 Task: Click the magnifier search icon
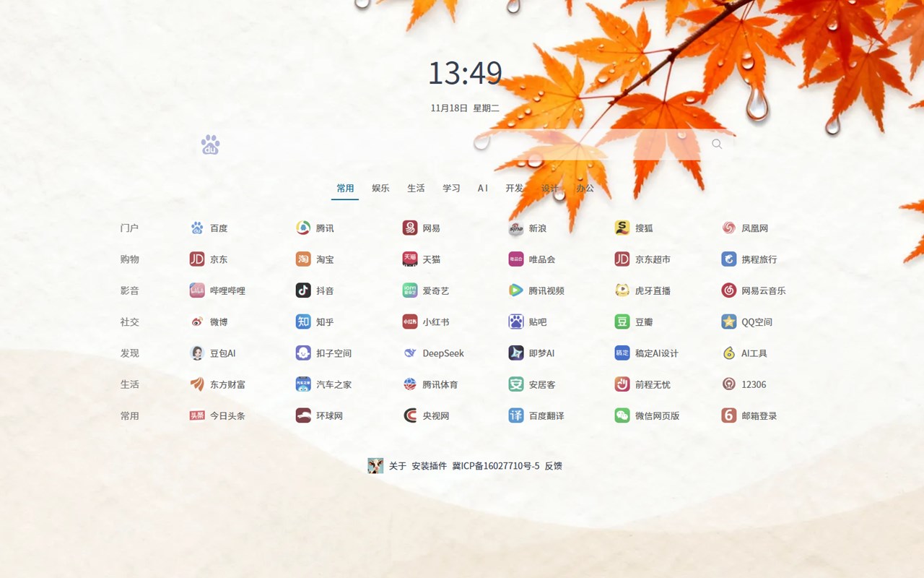click(717, 144)
